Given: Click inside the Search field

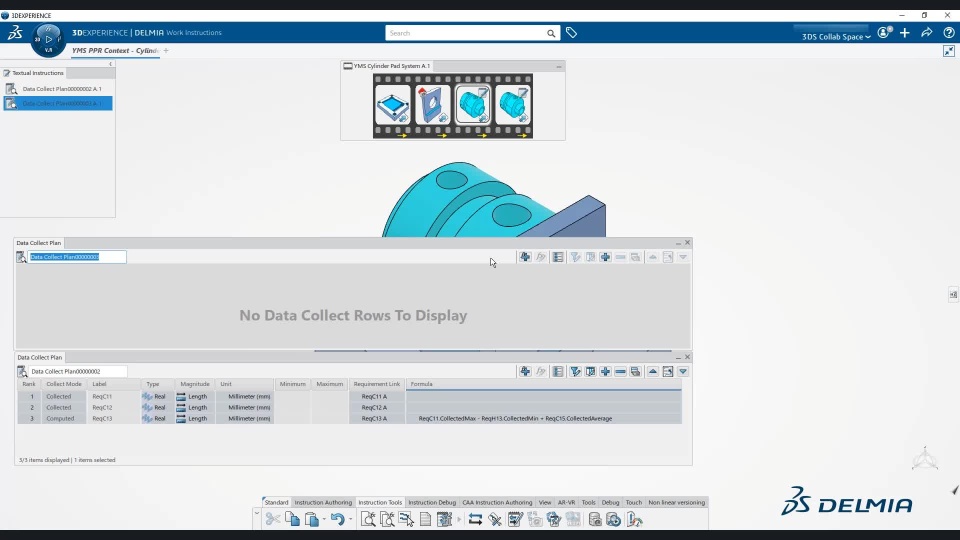Looking at the screenshot, I should click(x=467, y=33).
